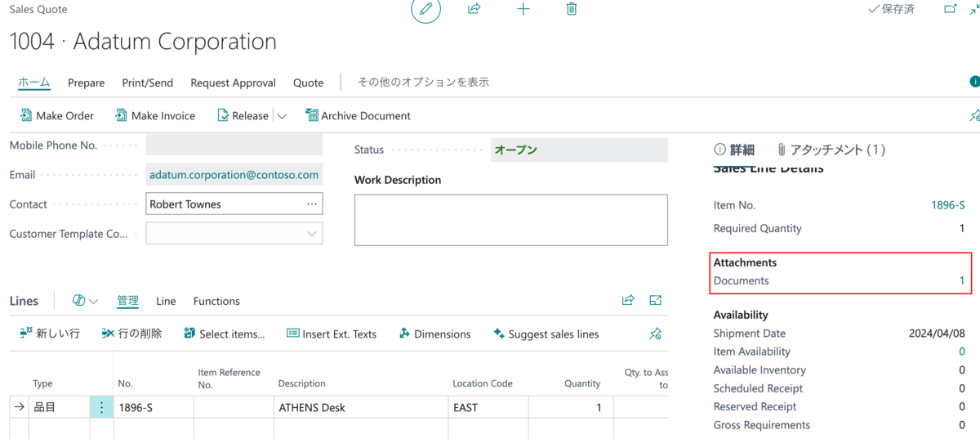Click pin icon in Lines toolbar
The image size is (980, 439).
[x=655, y=334]
